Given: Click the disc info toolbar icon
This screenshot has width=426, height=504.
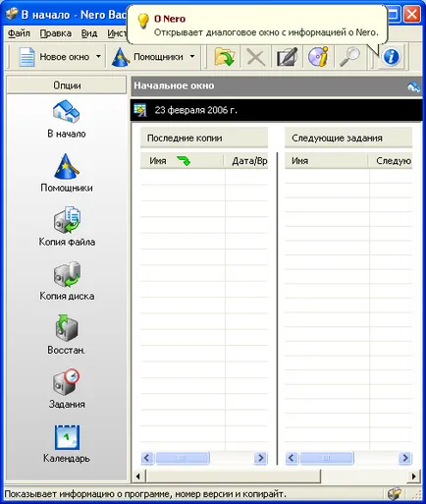Looking at the screenshot, I should click(x=318, y=57).
